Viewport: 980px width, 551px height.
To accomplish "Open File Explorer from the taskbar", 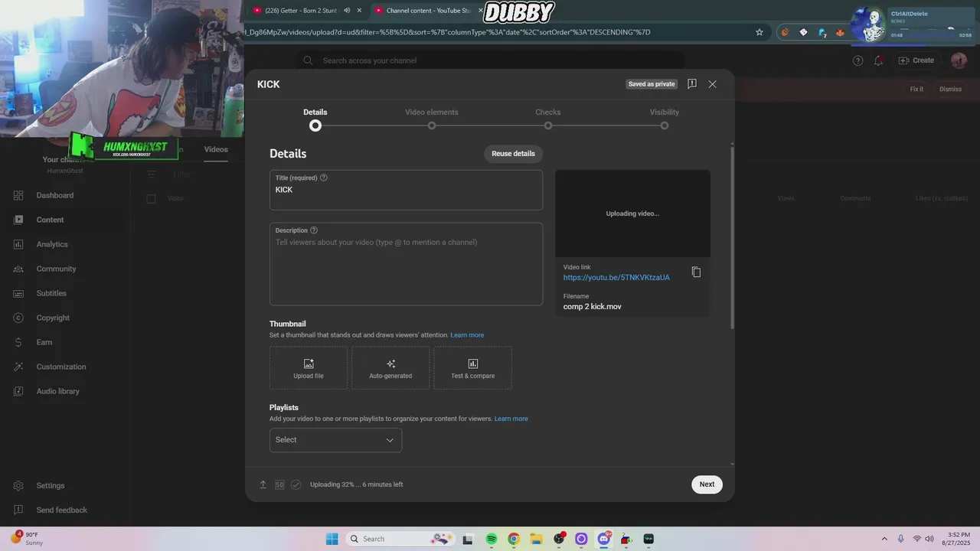I will click(537, 539).
